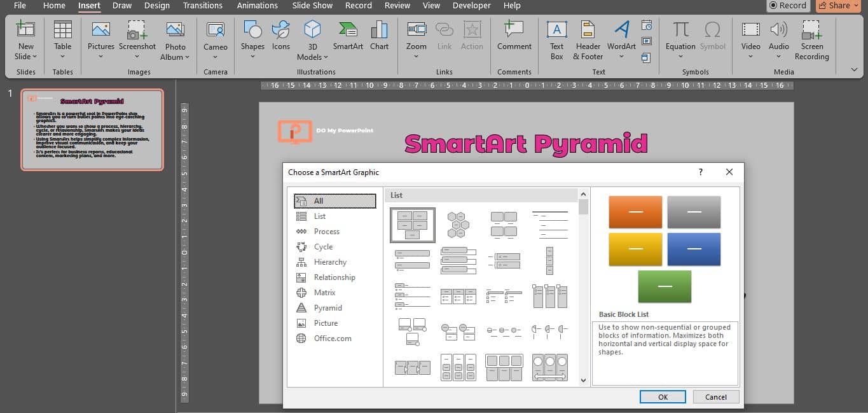Insert a Chart from the ribbon
The image size is (868, 413).
(x=380, y=38)
